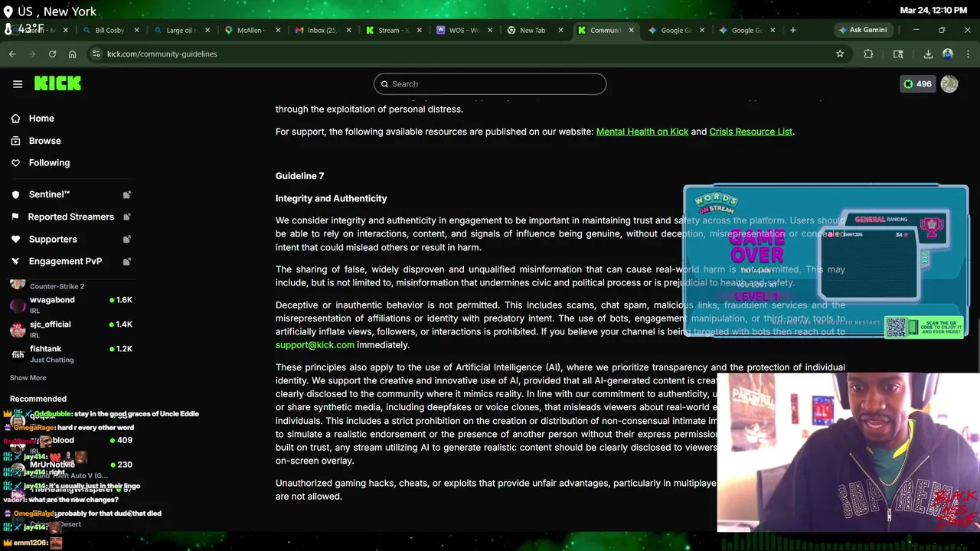This screenshot has height=551, width=980.
Task: Click the 496 Kicks balance button
Action: coord(917,84)
